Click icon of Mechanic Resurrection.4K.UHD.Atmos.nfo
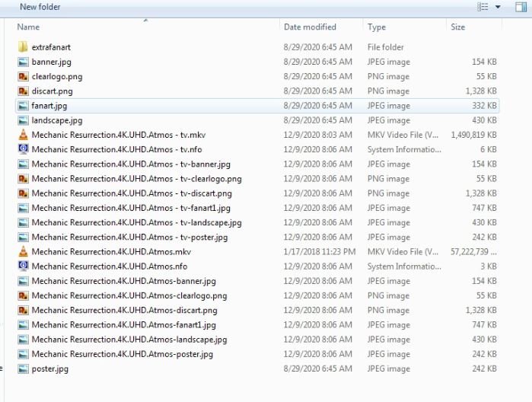Screen dimensions: 532x402 click(x=23, y=266)
